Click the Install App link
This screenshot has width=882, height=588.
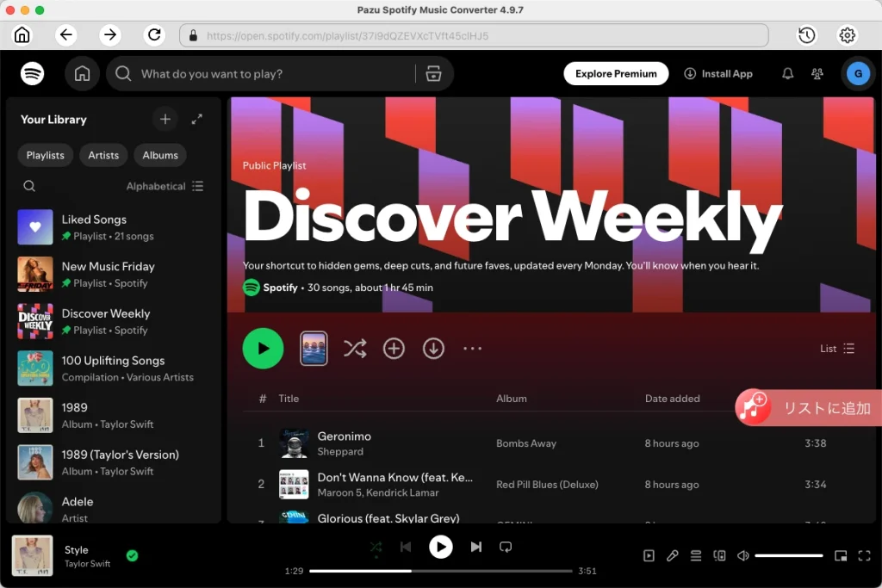(x=718, y=73)
